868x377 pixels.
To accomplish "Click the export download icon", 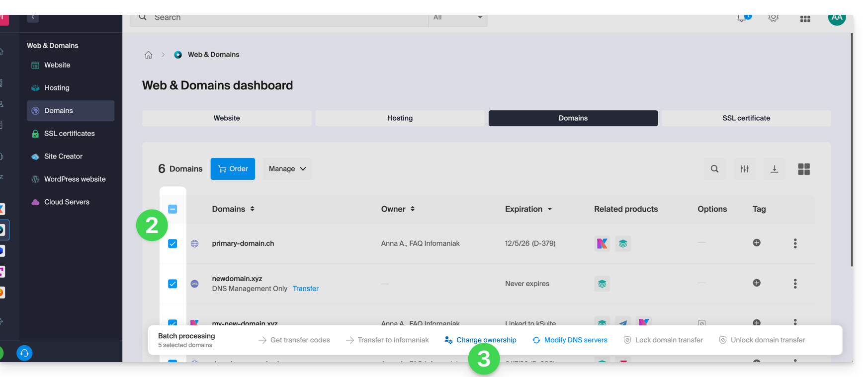I will pyautogui.click(x=774, y=169).
